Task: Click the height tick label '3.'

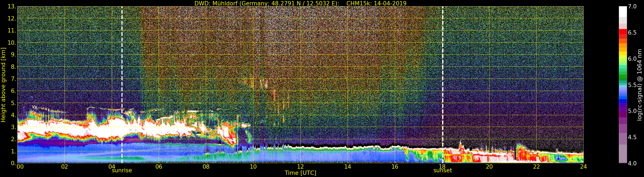Action: [14, 127]
